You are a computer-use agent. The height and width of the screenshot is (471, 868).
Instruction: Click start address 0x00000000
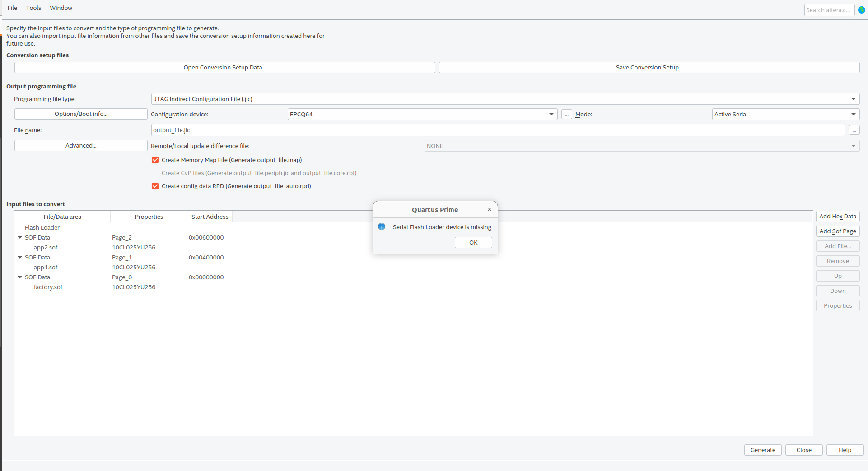coord(206,277)
